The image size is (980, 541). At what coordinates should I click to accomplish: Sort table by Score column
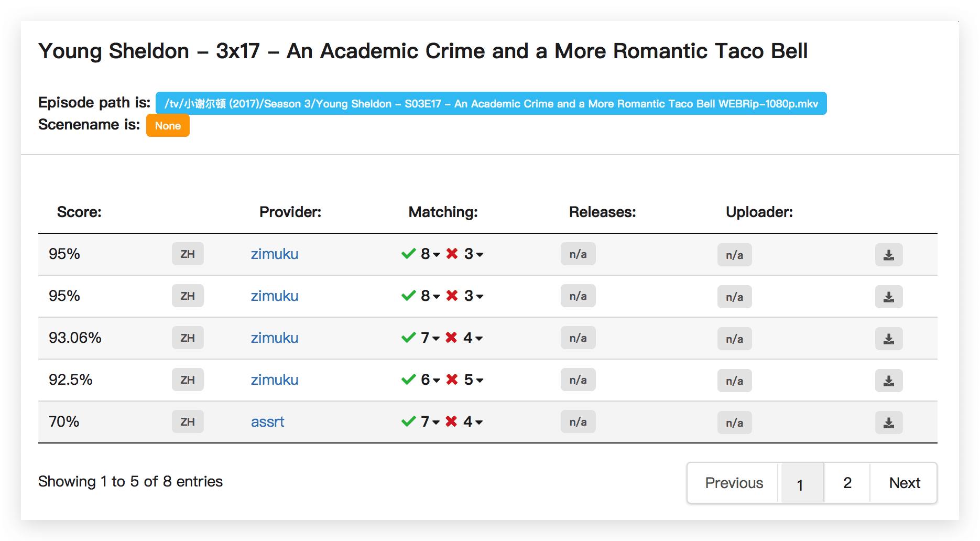coord(79,212)
